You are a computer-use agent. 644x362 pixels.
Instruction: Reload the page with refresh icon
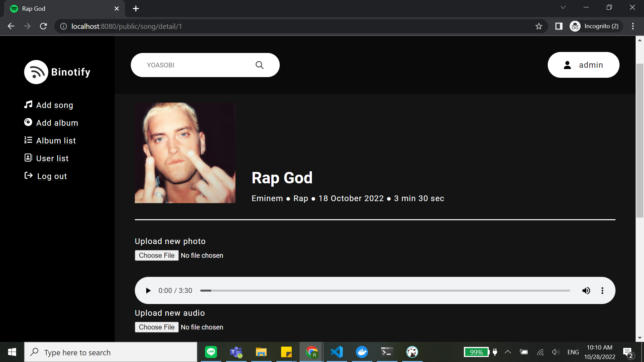[43, 26]
